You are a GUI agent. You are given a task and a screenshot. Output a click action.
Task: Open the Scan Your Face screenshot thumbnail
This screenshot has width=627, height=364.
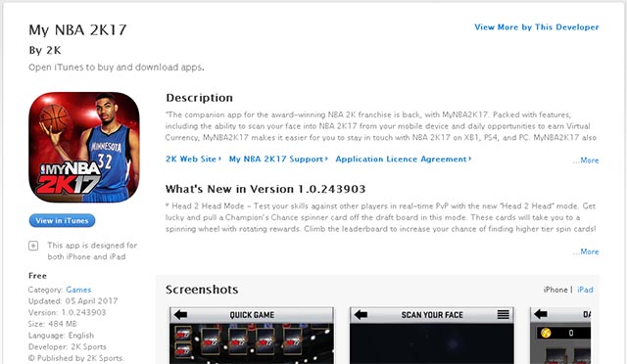(x=432, y=336)
